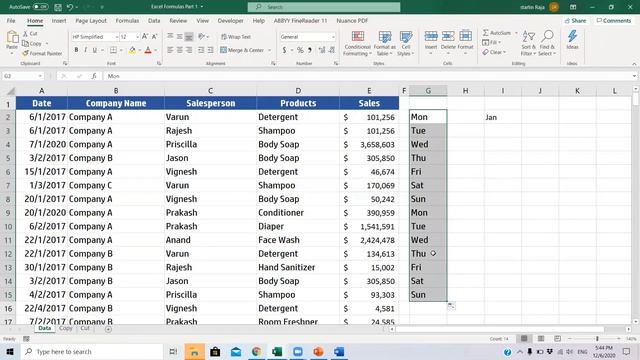Click the Delete cells icon

point(448,36)
